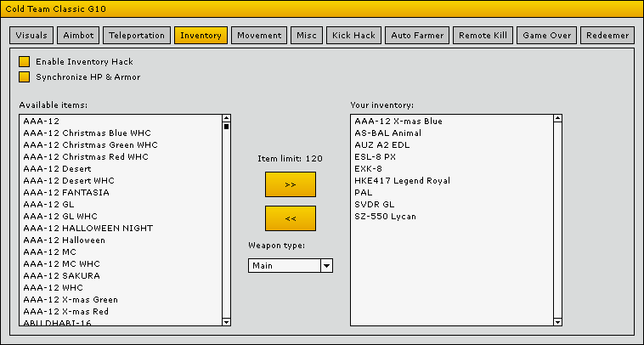The width and height of the screenshot is (644, 345).
Task: Open the Redeemer tab
Action: (x=607, y=36)
